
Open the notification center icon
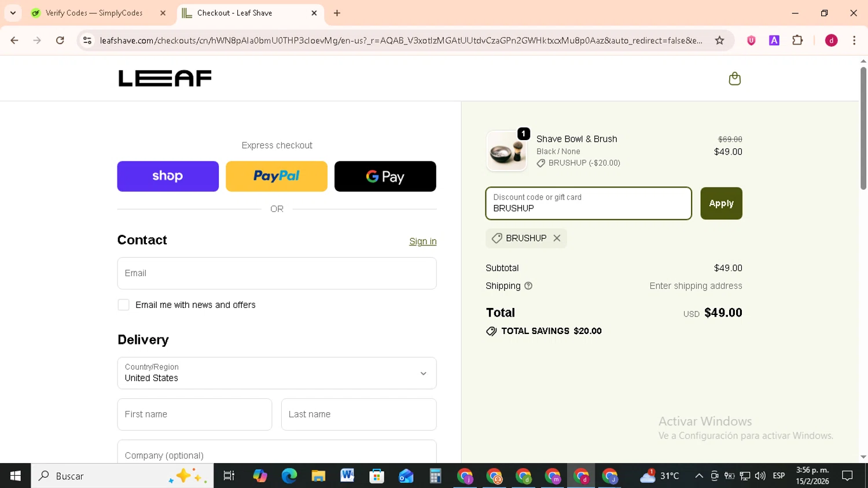(x=848, y=476)
